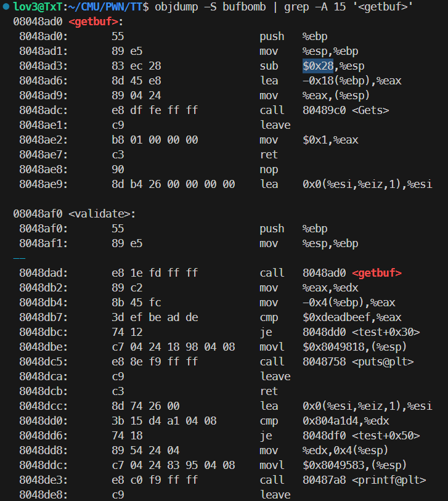448x501 pixels.
Task: Click the 0x804a1d4 memory address operand
Action: coord(330,421)
